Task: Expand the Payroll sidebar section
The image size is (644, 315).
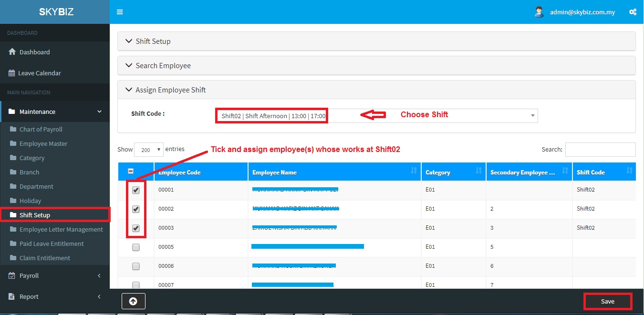Action: 30,275
